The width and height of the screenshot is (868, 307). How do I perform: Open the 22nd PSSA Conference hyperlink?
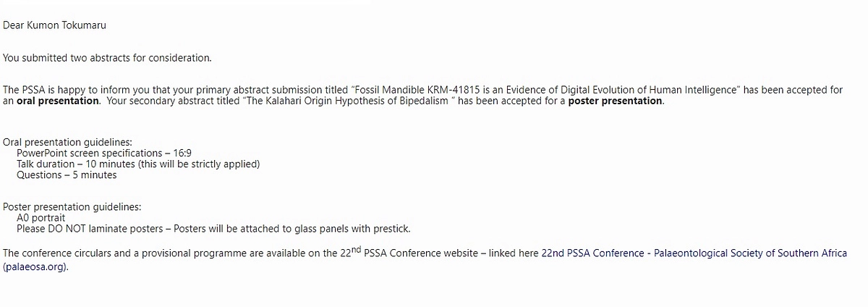[693, 253]
